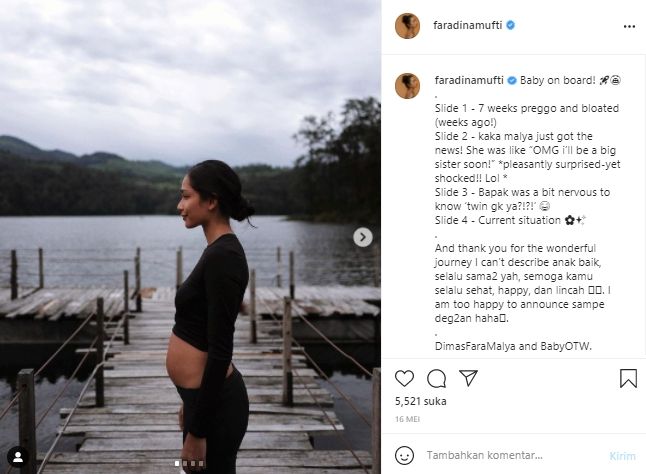Viewport: 646px width, 474px height.
Task: Save post with the bookmark icon
Action: pos(628,378)
